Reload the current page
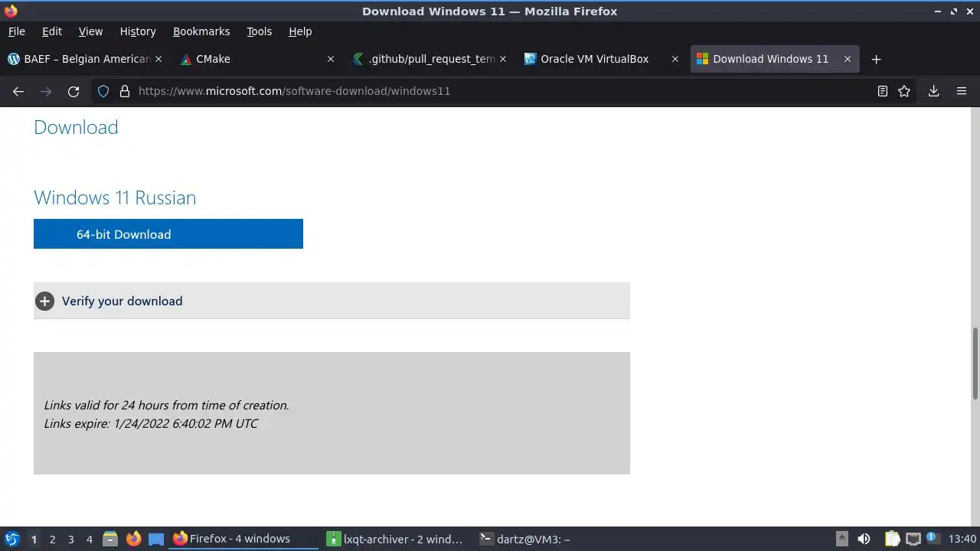The height and width of the screenshot is (551, 980). tap(73, 91)
